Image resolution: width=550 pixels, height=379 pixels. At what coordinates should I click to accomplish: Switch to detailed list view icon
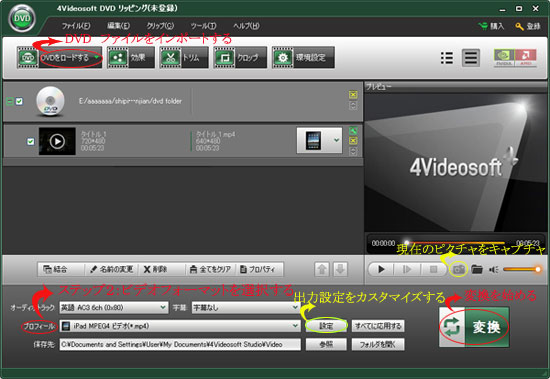point(471,58)
